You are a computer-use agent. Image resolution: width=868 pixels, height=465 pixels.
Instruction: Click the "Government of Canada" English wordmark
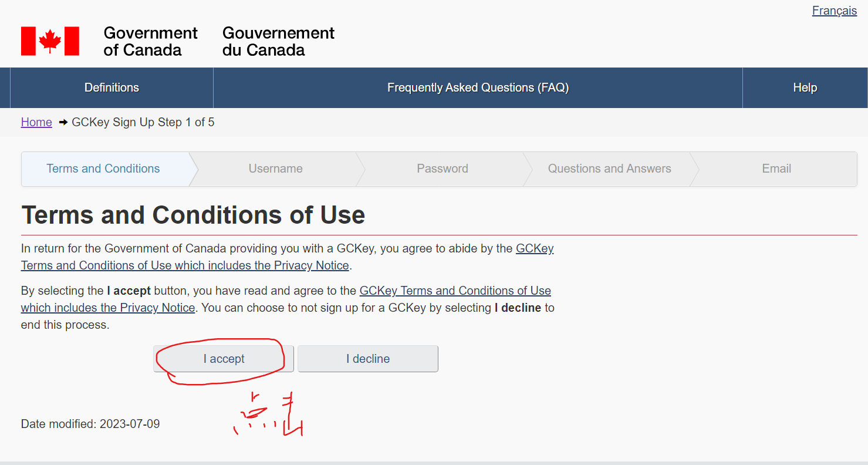tap(150, 41)
